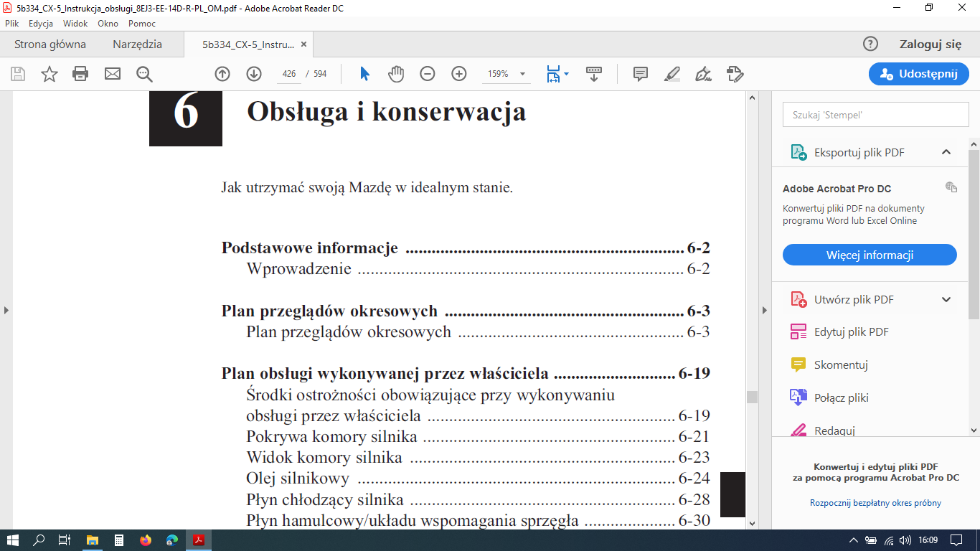This screenshot has height=551, width=980.
Task: Add a sticky note comment
Action: tap(641, 74)
